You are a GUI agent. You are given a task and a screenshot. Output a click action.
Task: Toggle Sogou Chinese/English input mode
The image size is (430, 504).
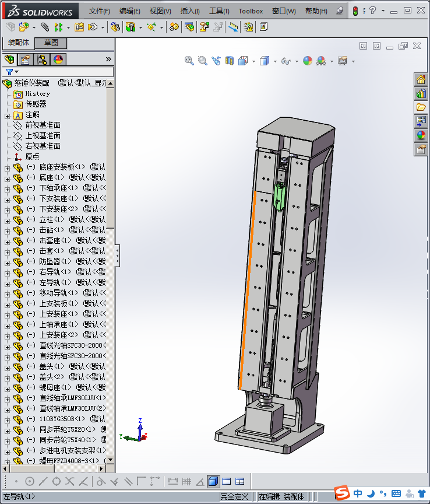(x=358, y=493)
